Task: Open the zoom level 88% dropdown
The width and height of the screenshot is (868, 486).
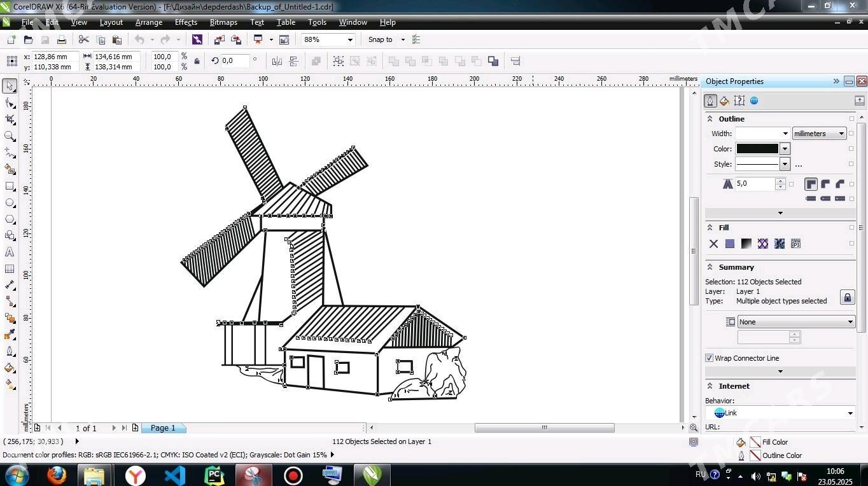Action: point(350,39)
